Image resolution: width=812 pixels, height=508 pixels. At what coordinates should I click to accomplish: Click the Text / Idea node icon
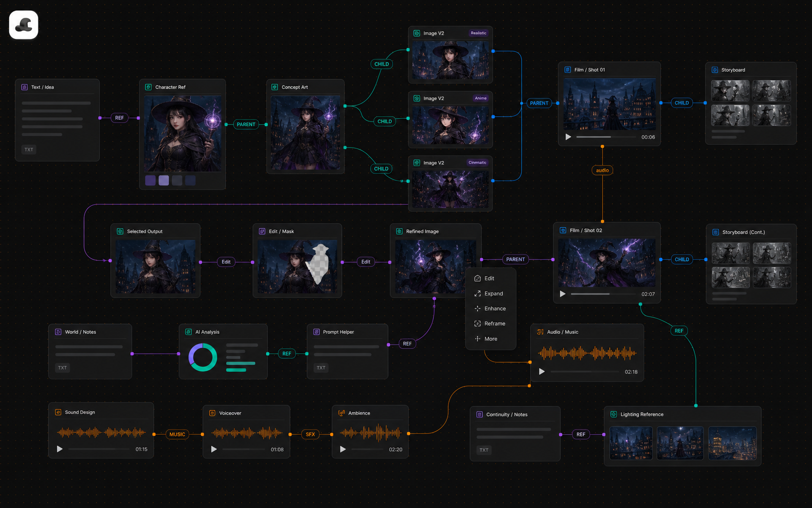tap(24, 87)
